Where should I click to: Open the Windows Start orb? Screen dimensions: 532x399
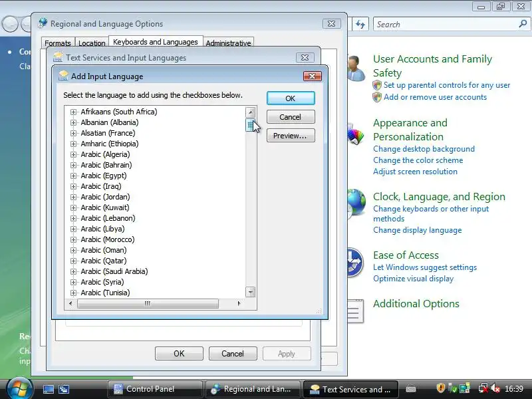point(20,388)
